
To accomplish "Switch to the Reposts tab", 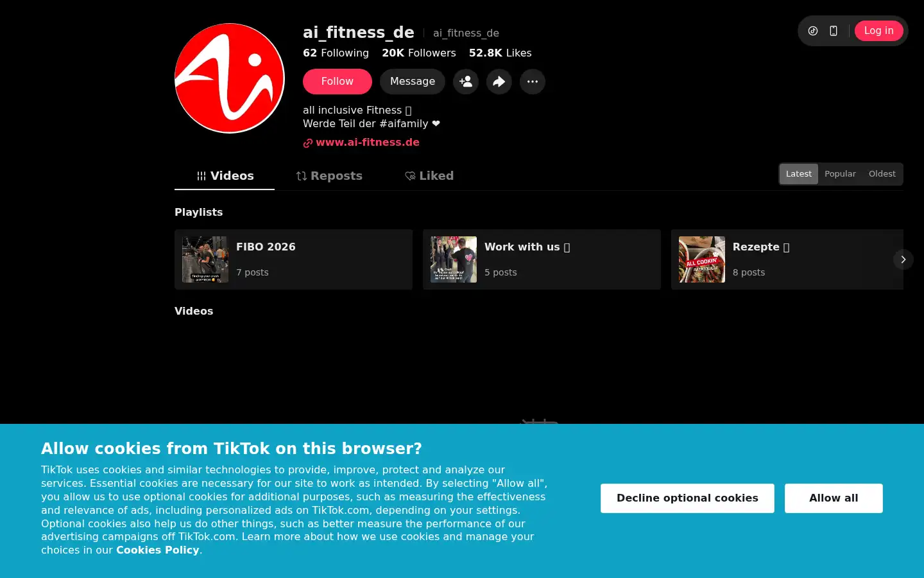I will click(x=329, y=176).
